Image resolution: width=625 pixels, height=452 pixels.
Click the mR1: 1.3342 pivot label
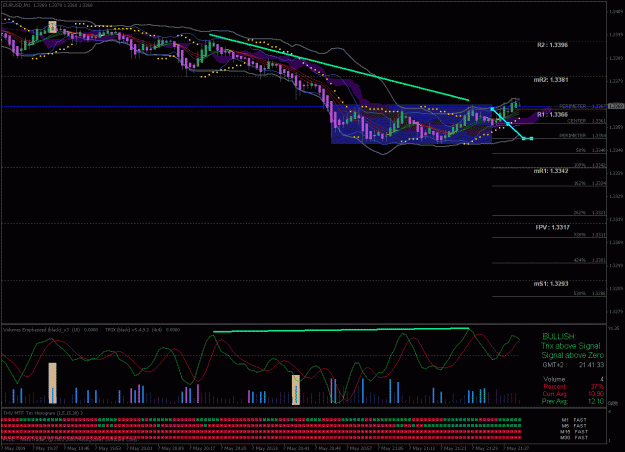point(551,171)
